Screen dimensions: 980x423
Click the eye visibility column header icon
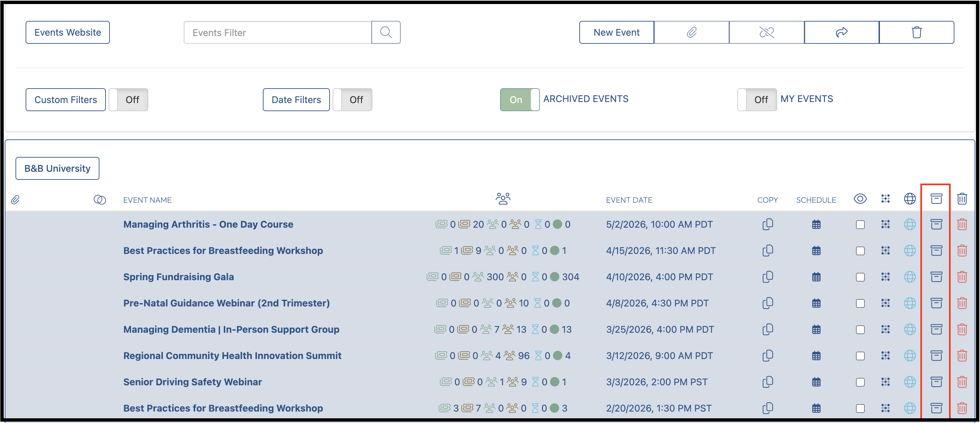click(x=860, y=199)
